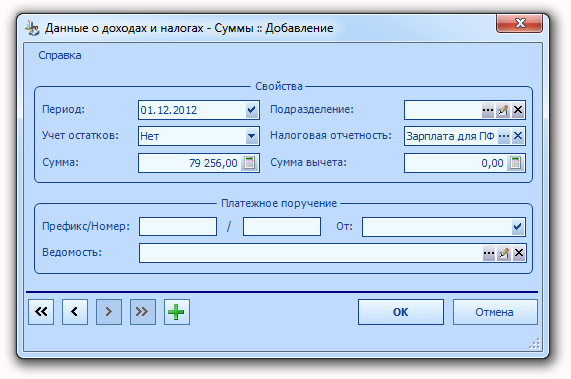The height and width of the screenshot is (379, 571).
Task: Click the resize grip in the dialog corner
Action: click(x=535, y=344)
